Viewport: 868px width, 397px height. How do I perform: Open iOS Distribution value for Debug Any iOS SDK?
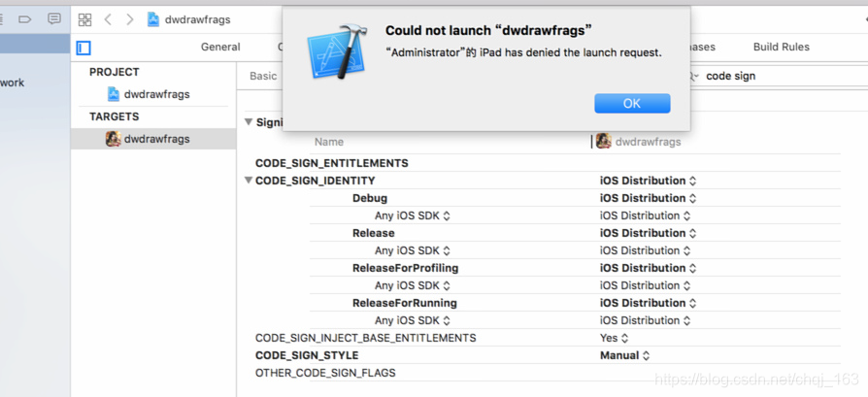[x=645, y=215]
